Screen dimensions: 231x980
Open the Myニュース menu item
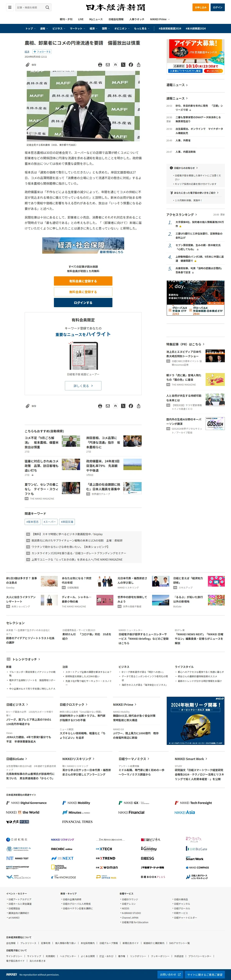[96, 19]
